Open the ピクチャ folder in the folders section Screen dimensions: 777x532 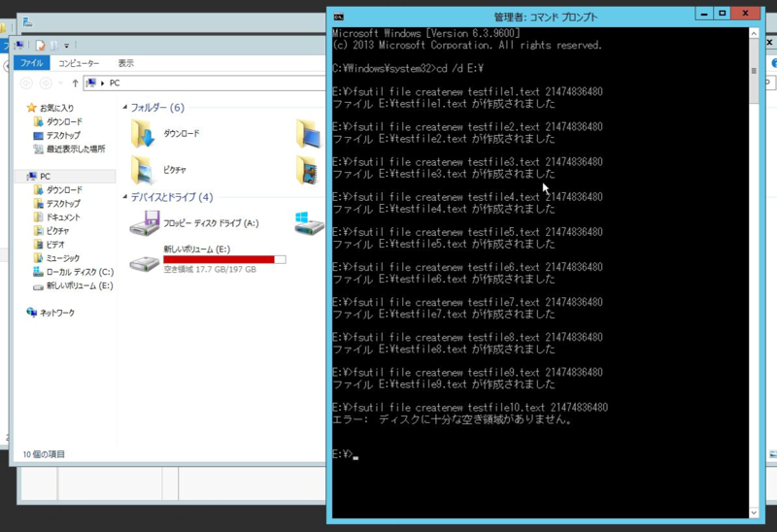[x=144, y=169]
